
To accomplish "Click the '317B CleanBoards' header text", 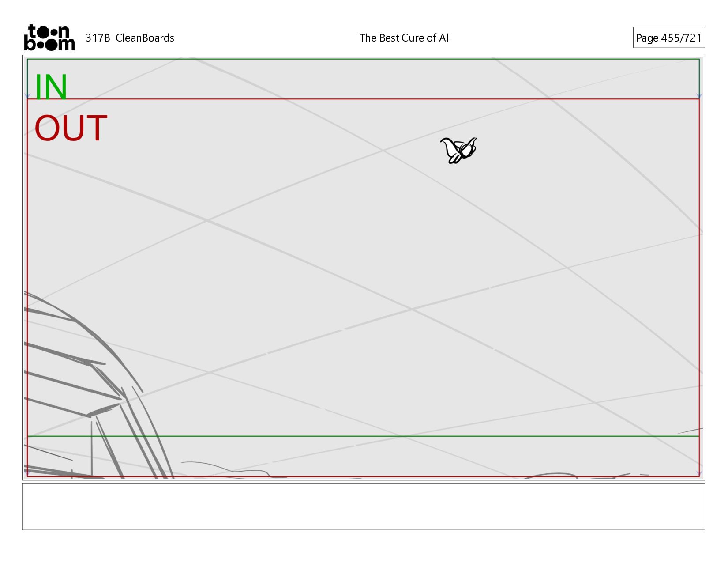I will pyautogui.click(x=130, y=38).
